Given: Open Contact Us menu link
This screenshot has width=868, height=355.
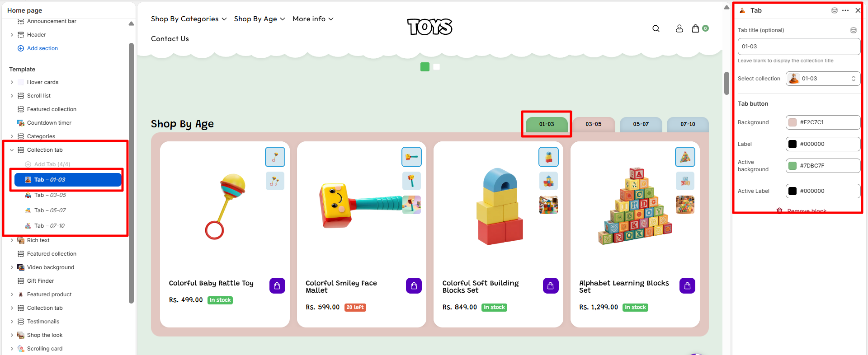Looking at the screenshot, I should (x=170, y=39).
